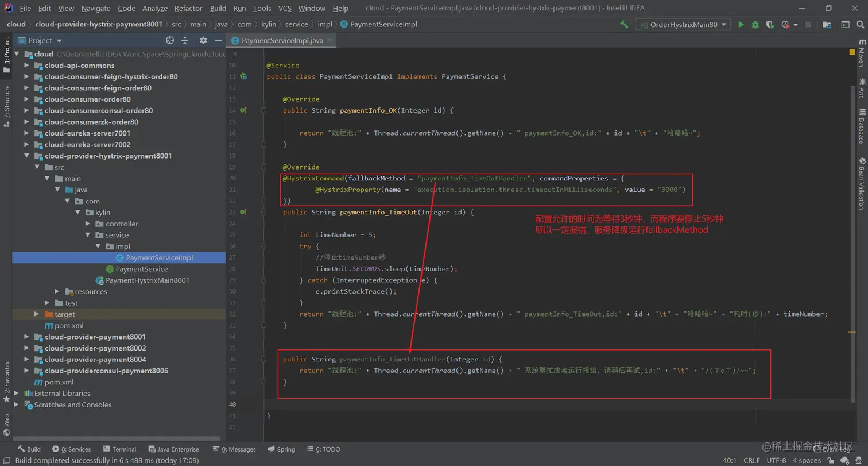Open the Terminal tool window

tap(119, 449)
